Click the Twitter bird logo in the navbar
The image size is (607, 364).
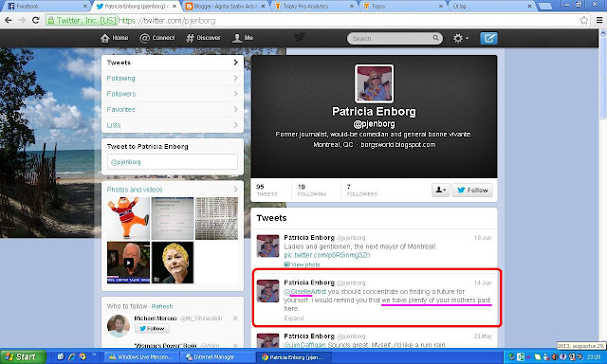[x=300, y=38]
